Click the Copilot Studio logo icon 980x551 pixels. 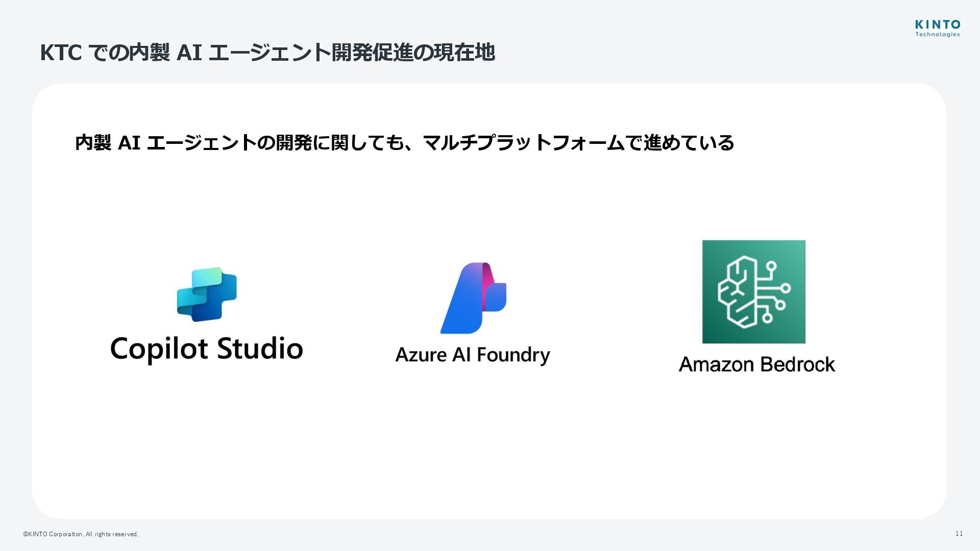pyautogui.click(x=207, y=294)
